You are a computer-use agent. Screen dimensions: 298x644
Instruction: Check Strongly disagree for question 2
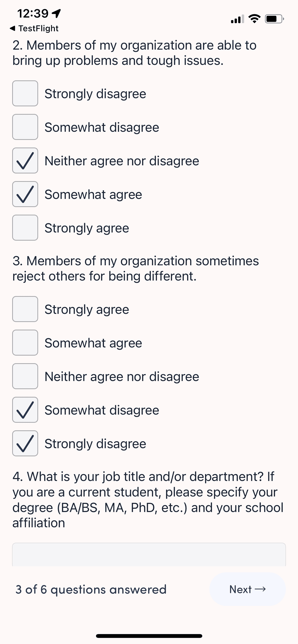click(x=25, y=94)
